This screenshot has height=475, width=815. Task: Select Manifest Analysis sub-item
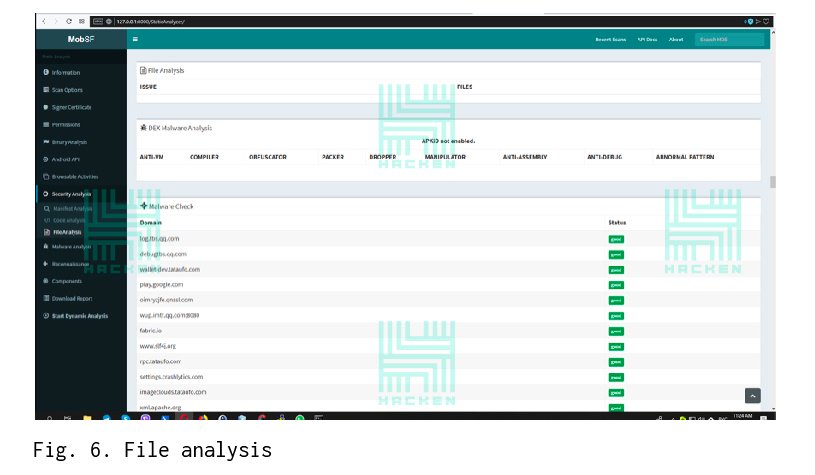coord(72,208)
